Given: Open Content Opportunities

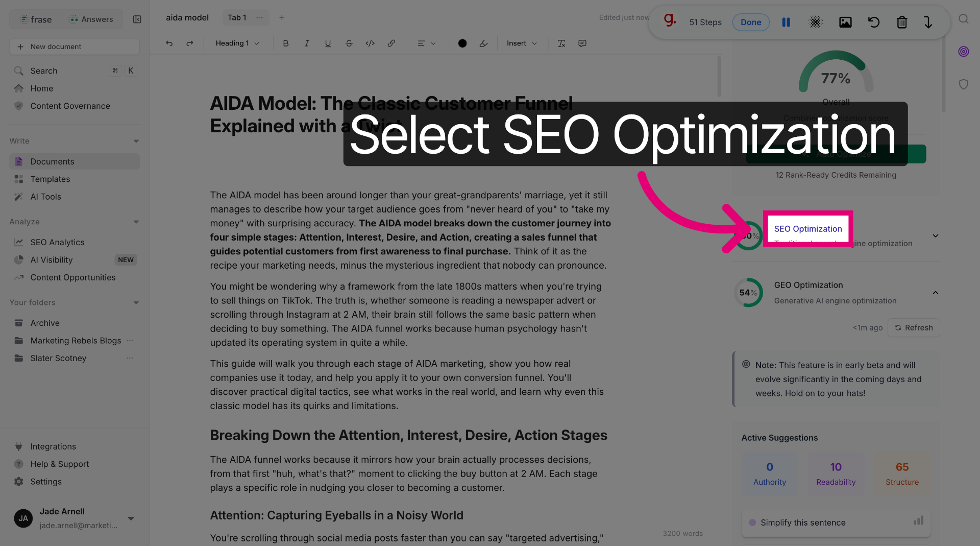Looking at the screenshot, I should (x=75, y=277).
